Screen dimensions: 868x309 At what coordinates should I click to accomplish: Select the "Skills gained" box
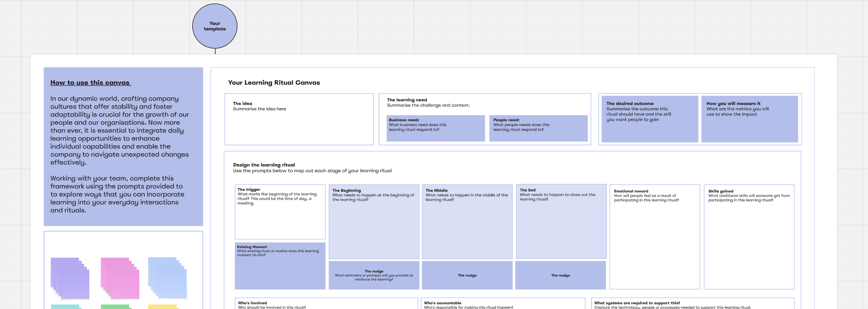(x=749, y=237)
